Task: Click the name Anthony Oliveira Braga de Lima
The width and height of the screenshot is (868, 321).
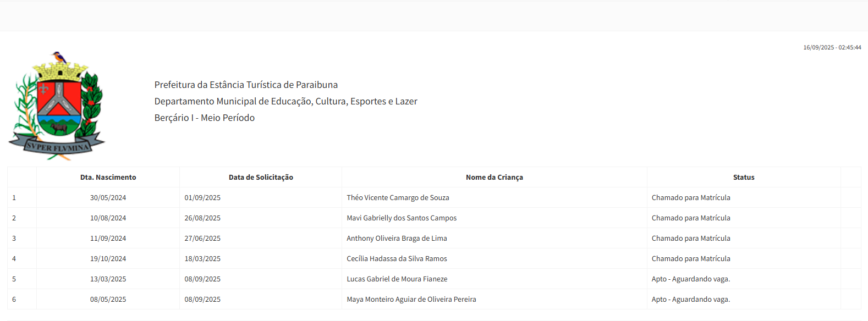Action: (x=397, y=239)
